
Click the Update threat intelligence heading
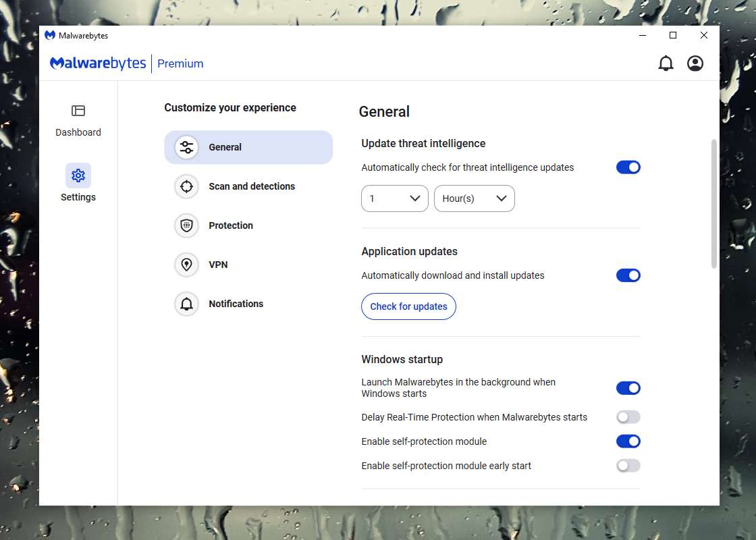423,143
